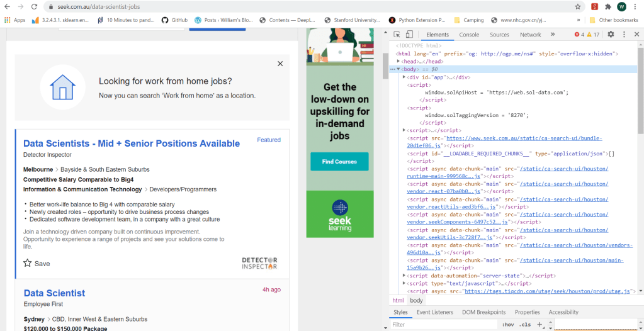Click the Find Courses button

[x=339, y=162]
